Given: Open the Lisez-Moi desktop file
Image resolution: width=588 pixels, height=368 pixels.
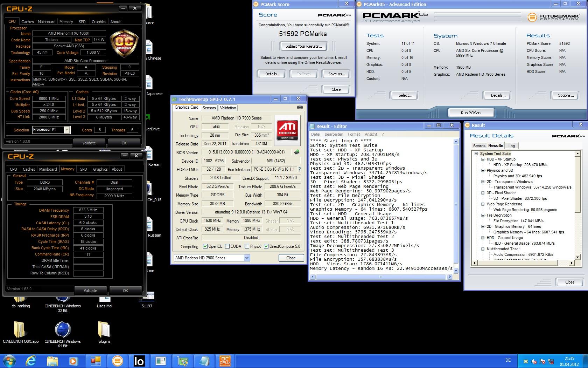Looking at the screenshot, I should pyautogui.click(x=104, y=302).
